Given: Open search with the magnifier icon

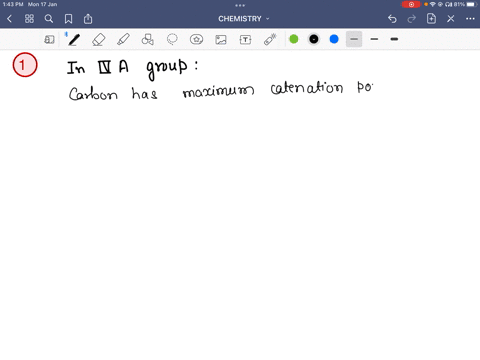Looking at the screenshot, I should (49, 19).
